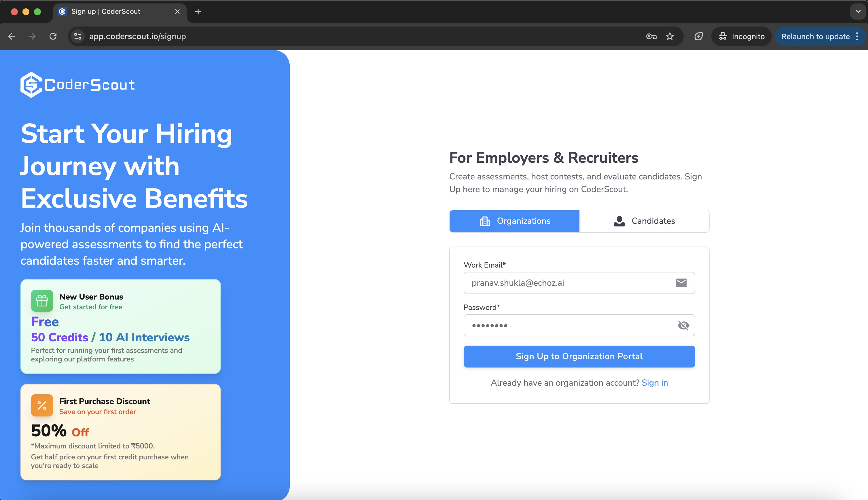The image size is (868, 500).
Task: Click the reload page icon
Action: coord(53,36)
